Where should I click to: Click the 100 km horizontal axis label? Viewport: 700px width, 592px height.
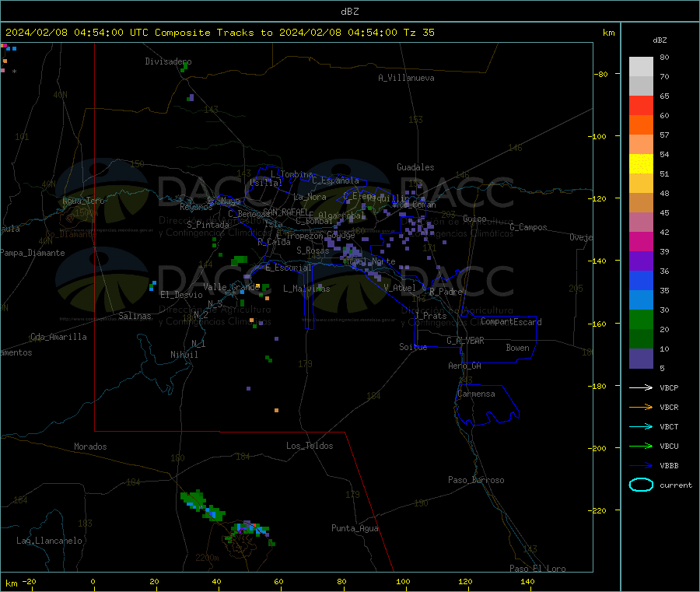(x=403, y=581)
